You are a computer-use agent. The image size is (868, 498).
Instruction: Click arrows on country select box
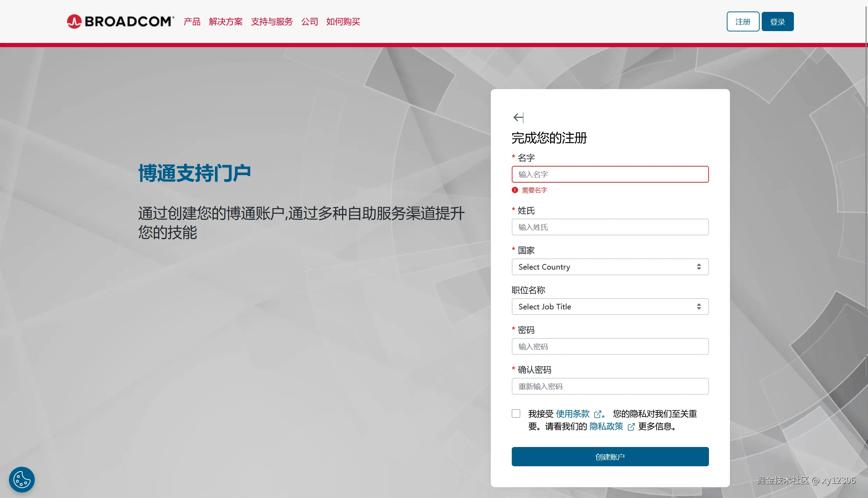pos(699,267)
